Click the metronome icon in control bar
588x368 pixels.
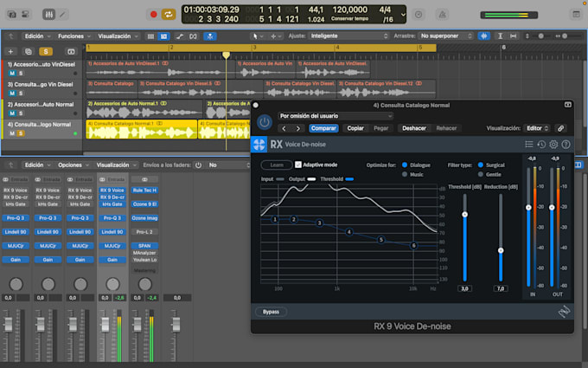click(442, 14)
